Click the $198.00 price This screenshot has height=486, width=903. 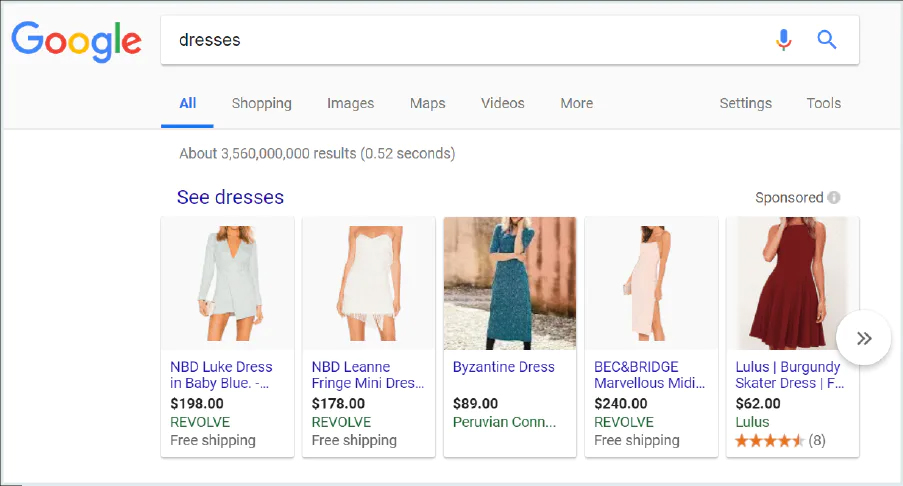point(197,404)
